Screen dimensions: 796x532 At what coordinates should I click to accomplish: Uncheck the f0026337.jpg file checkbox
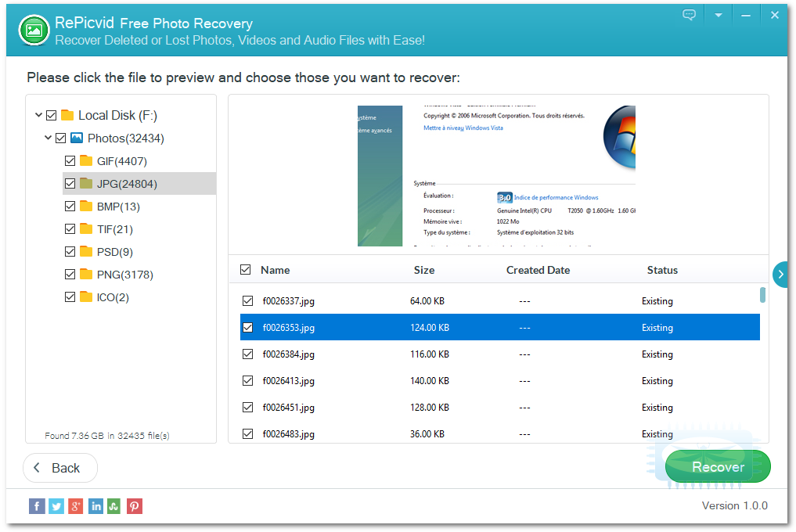coord(248,301)
